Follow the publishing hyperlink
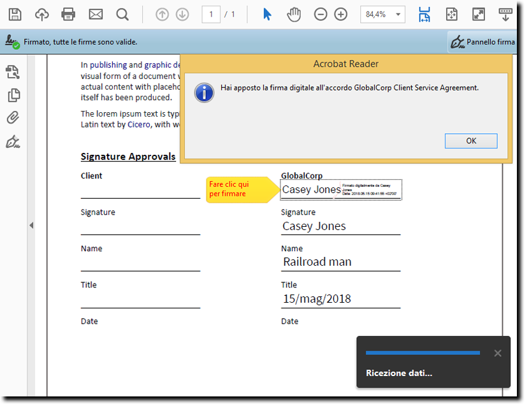The height and width of the screenshot is (420, 529). 108,65
